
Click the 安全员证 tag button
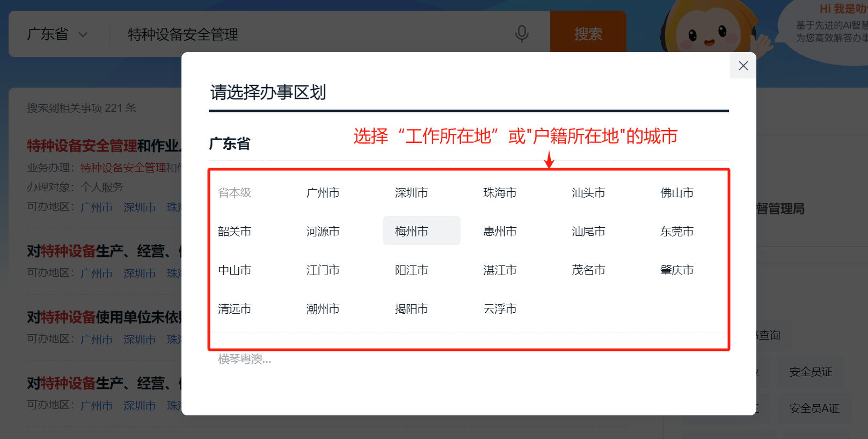(x=811, y=372)
